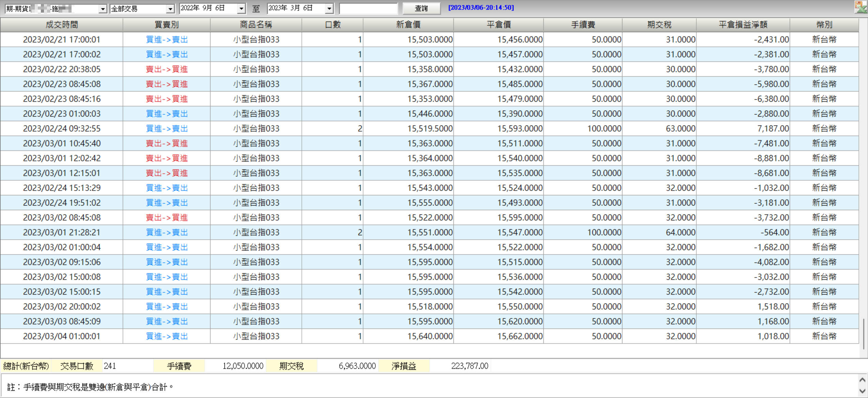Click the 平倉損益淨額 column header

pyautogui.click(x=743, y=25)
